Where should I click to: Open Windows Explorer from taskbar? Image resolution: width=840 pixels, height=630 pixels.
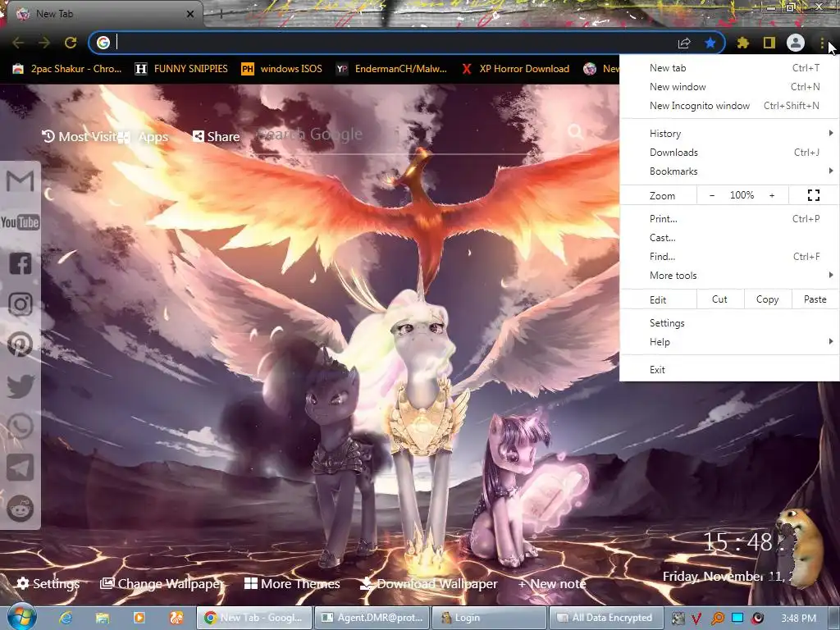pyautogui.click(x=103, y=618)
